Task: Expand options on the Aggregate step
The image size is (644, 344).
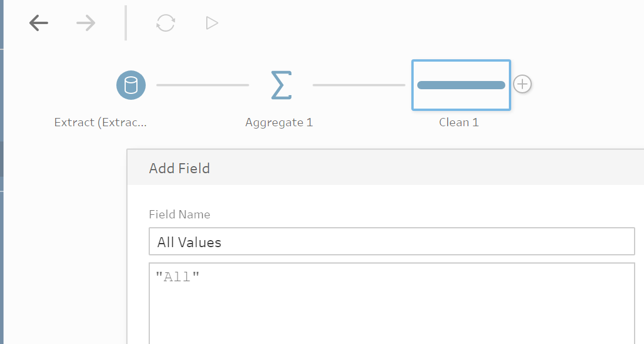Action: [x=280, y=85]
